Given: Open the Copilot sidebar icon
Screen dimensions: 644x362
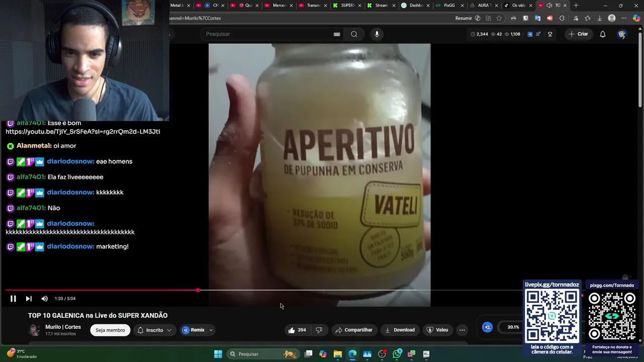Looking at the screenshot, I should (636, 19).
